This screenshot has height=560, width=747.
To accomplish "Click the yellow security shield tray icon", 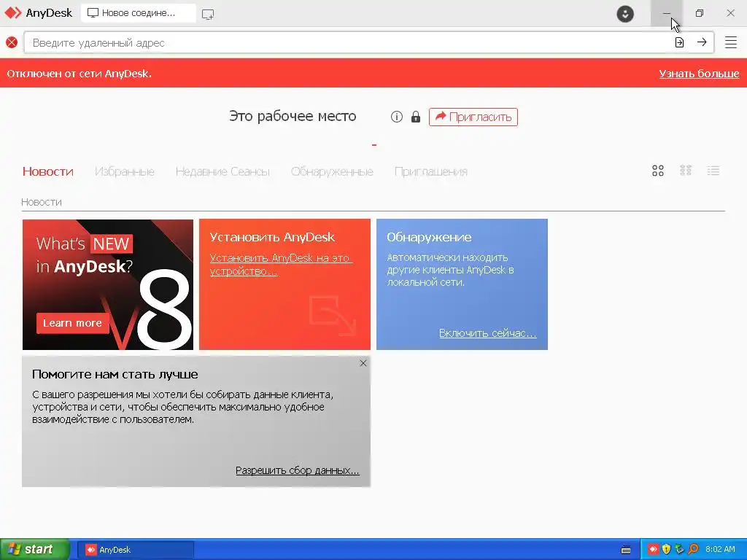I will (667, 549).
